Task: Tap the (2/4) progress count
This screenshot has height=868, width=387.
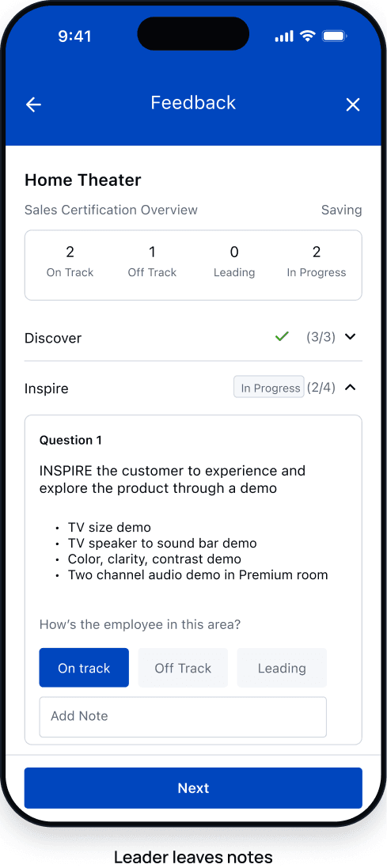Action: coord(321,388)
